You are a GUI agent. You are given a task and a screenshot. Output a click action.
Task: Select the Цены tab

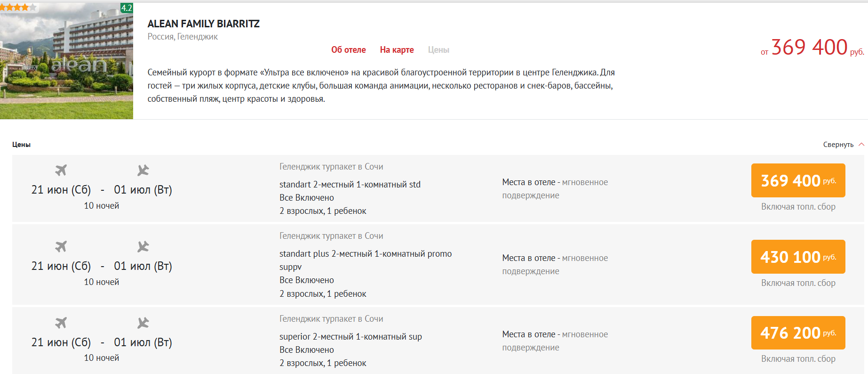pyautogui.click(x=438, y=50)
